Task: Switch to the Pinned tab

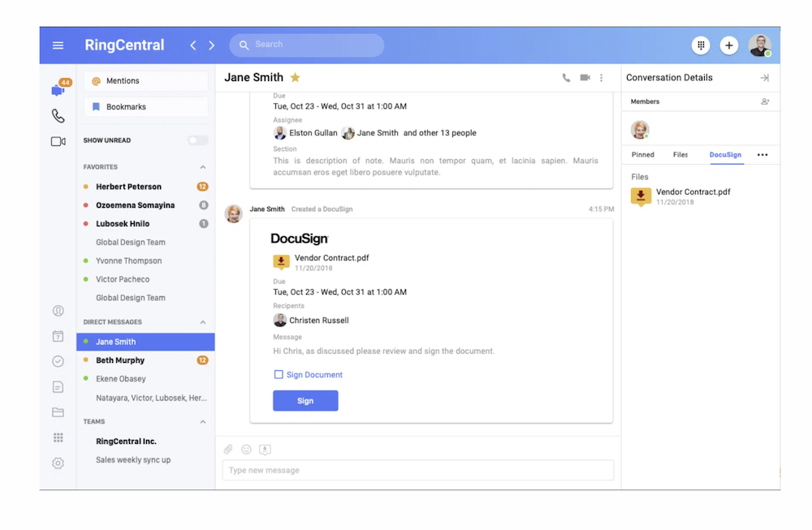Action: coord(642,155)
